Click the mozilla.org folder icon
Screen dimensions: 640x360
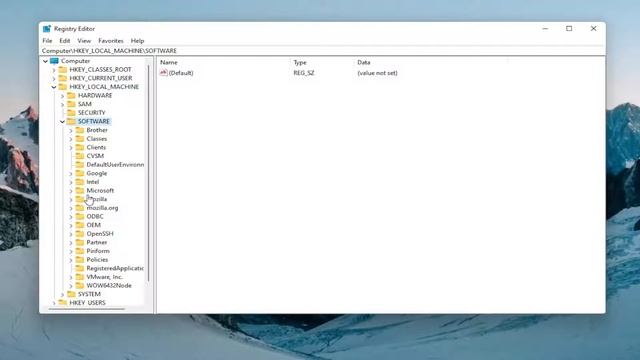pos(80,208)
